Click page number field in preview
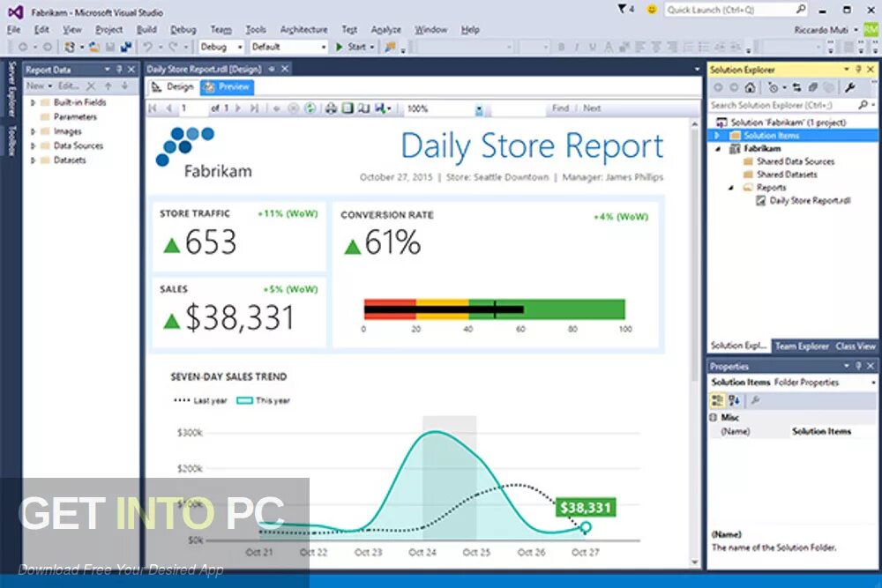The height and width of the screenshot is (588, 882). [x=193, y=108]
